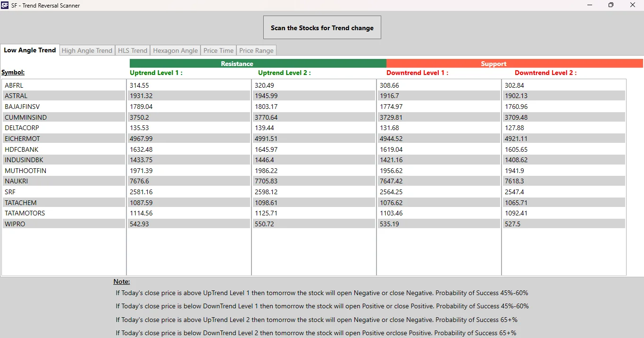Click the Uptrend Level 1 column header
This screenshot has width=644, height=338.
coord(156,73)
